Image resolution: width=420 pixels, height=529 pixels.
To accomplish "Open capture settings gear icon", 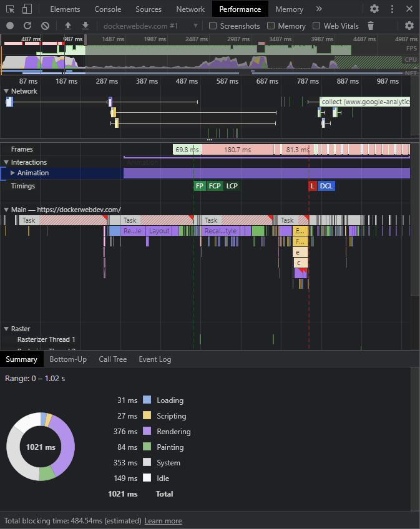I will tap(409, 26).
